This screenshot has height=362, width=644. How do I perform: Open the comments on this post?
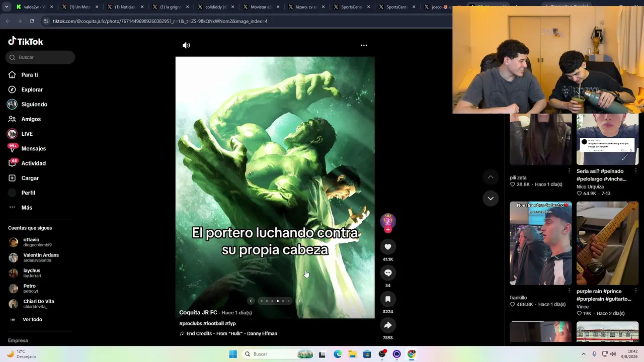point(388,273)
